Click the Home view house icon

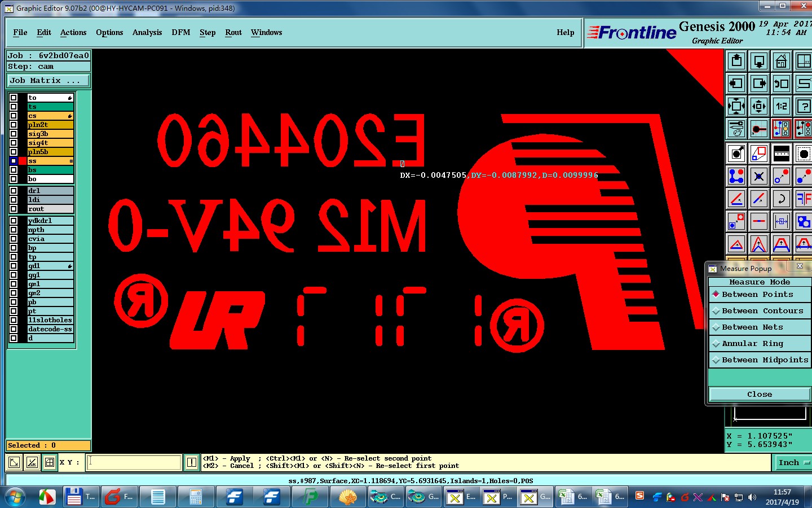(x=782, y=61)
